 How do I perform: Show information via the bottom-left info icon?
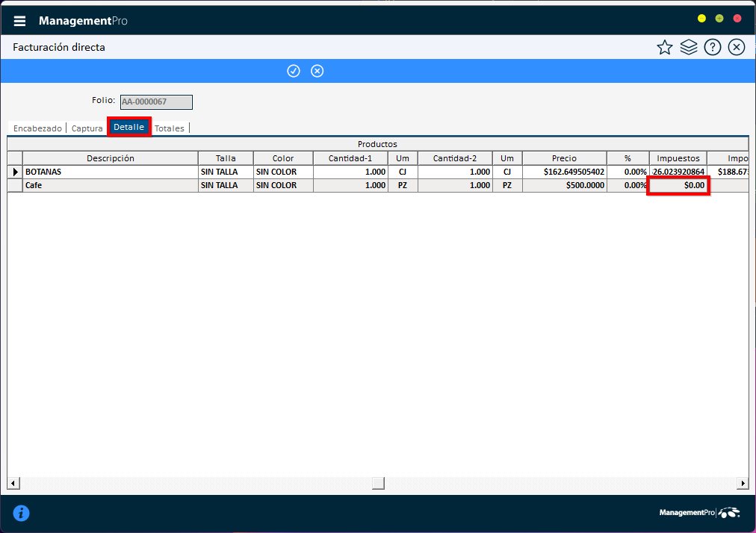point(21,513)
